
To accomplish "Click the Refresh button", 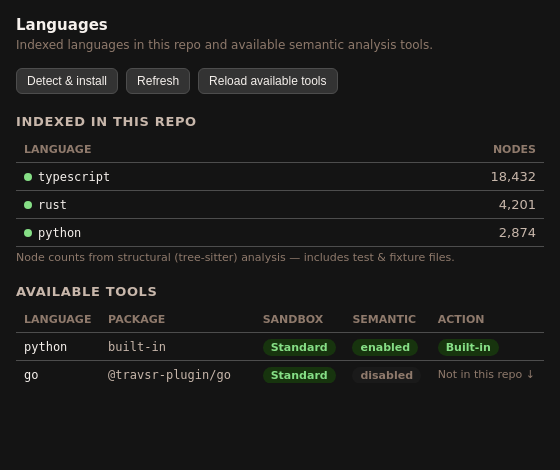I will coord(158,81).
